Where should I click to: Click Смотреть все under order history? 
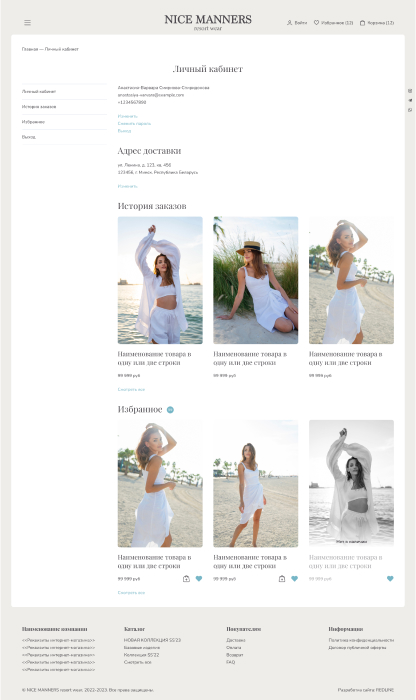(x=131, y=389)
